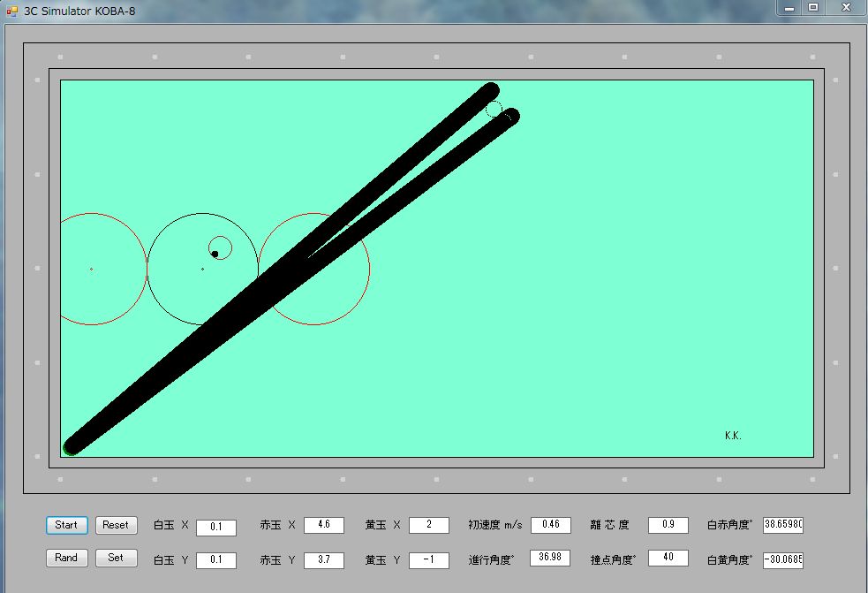Select the 黄玉 X field showing 2
868x593 pixels.
coord(429,525)
